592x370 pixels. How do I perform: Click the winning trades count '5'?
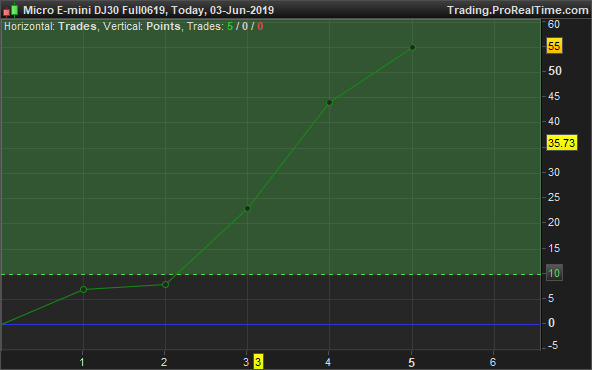coord(230,26)
